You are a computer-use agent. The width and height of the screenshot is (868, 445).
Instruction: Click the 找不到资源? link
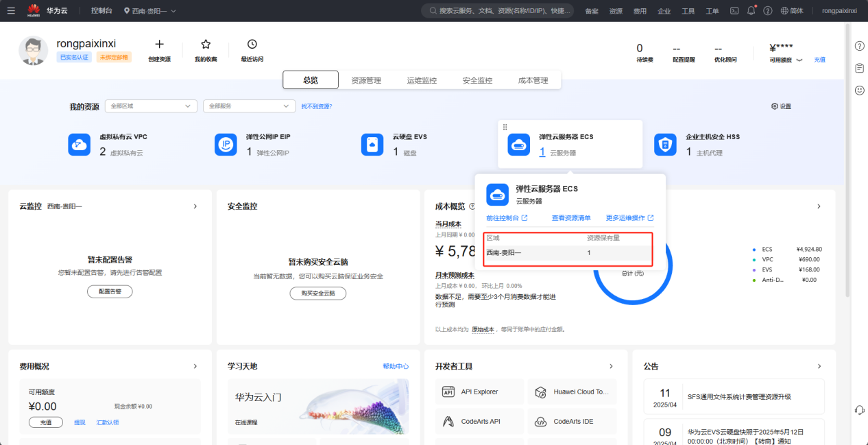tap(317, 106)
